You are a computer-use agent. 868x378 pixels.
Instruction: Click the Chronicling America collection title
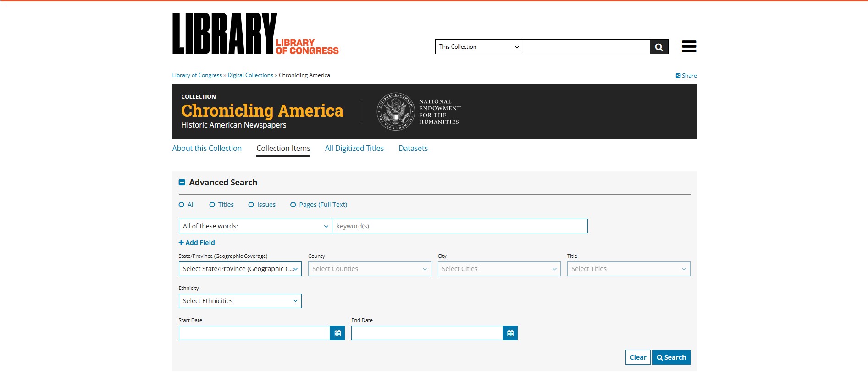click(262, 111)
